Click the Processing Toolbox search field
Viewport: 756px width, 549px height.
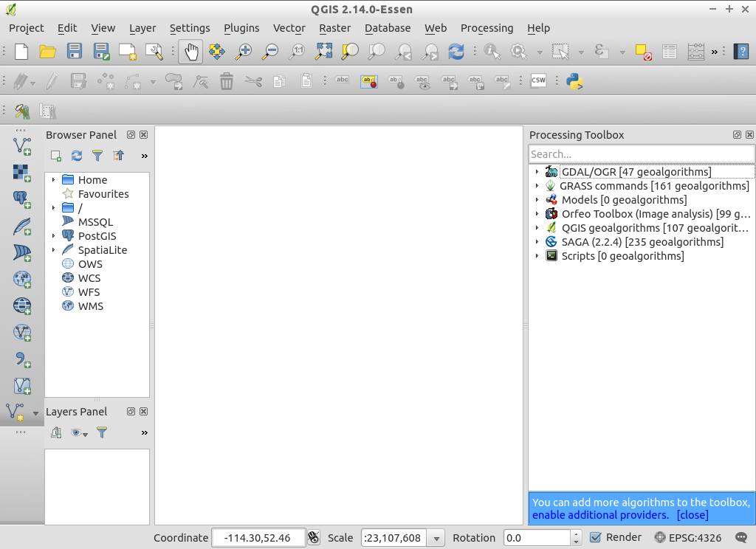[642, 154]
